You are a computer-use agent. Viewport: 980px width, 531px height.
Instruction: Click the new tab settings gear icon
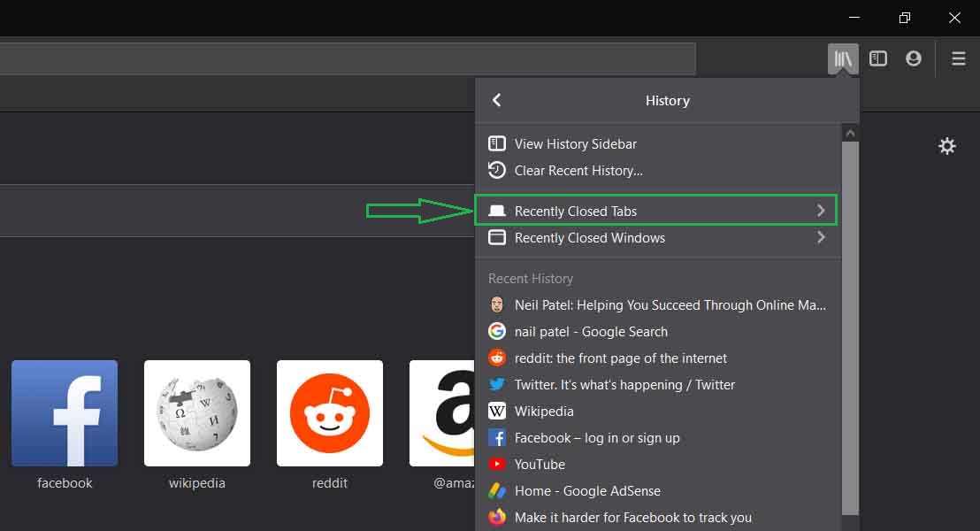pyautogui.click(x=946, y=146)
